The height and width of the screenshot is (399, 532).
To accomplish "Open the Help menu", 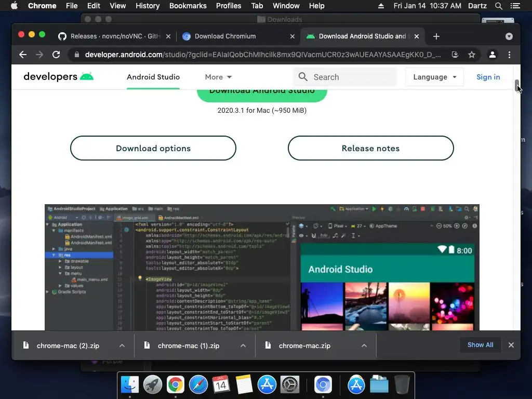I will [x=316, y=6].
